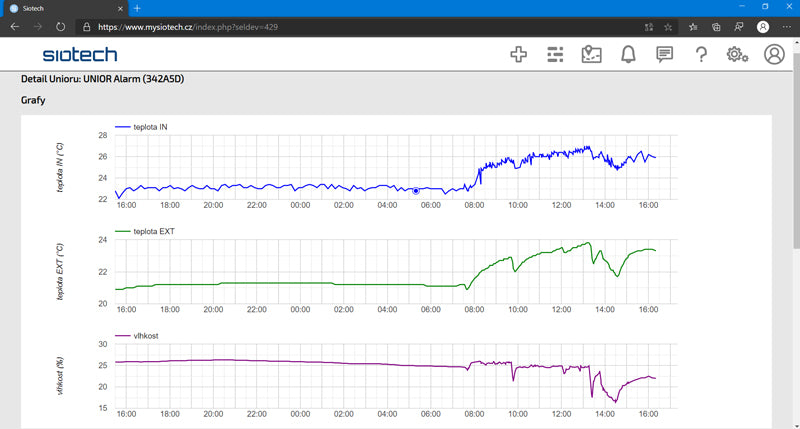Click the highlighted data point on blue graph
The width and height of the screenshot is (800, 429).
pos(416,191)
